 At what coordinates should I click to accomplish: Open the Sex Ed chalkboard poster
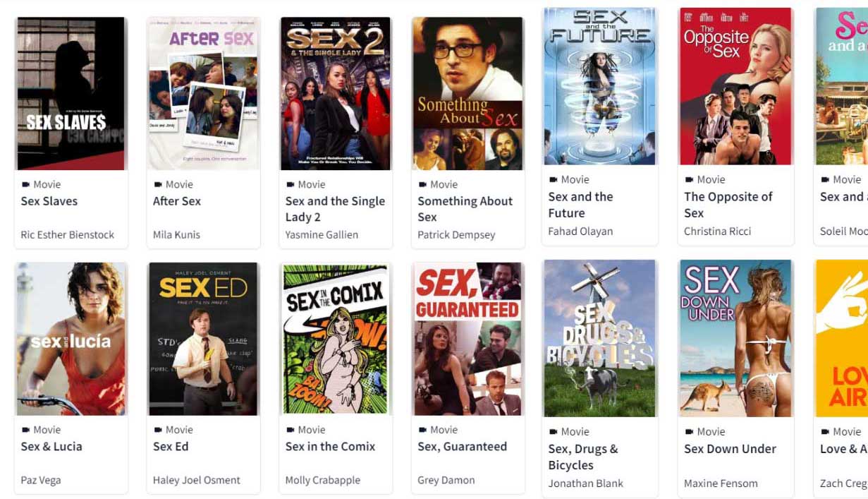pos(203,339)
